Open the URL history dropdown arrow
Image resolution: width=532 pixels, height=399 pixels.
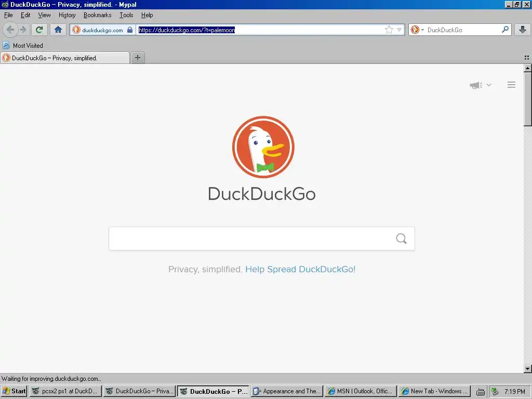[x=400, y=30]
